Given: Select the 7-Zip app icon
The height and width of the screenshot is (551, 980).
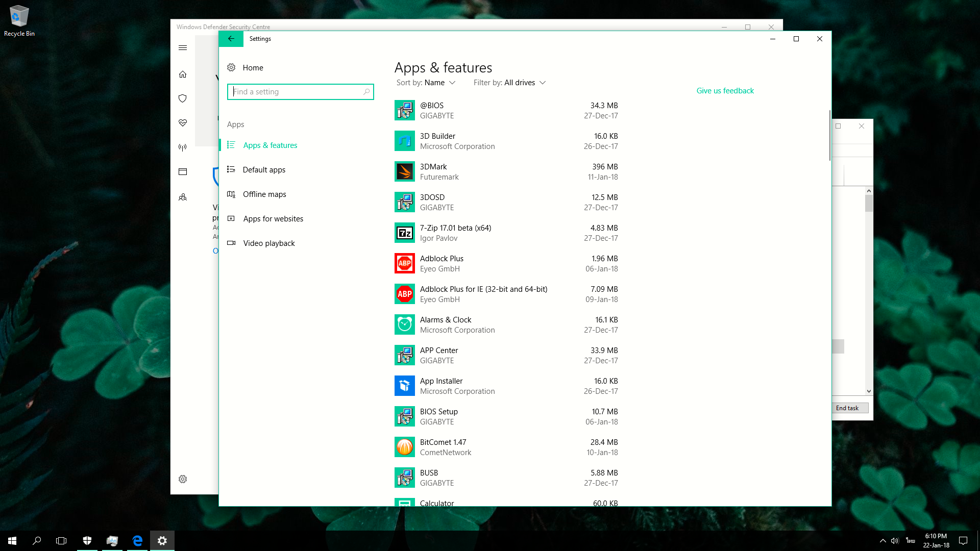Looking at the screenshot, I should pyautogui.click(x=404, y=233).
